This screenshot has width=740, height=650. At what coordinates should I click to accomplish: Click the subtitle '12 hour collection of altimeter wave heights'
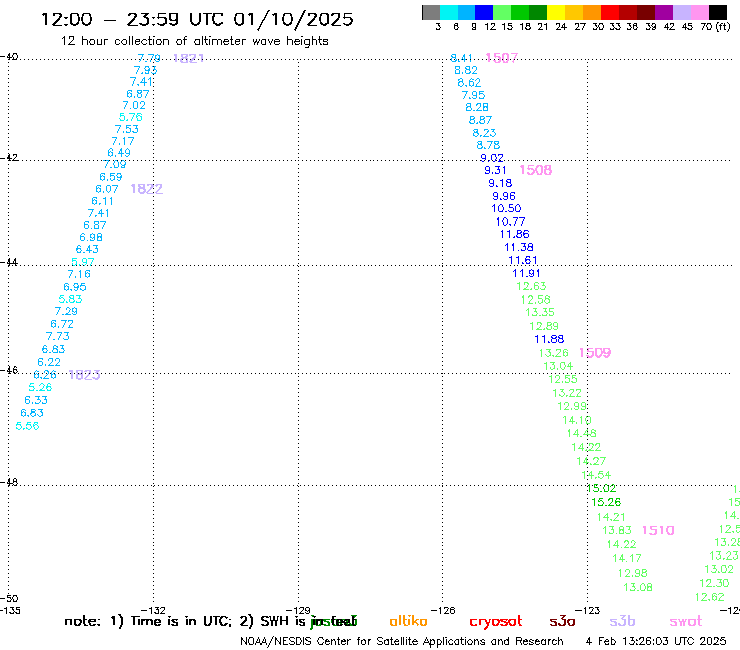pos(194,41)
